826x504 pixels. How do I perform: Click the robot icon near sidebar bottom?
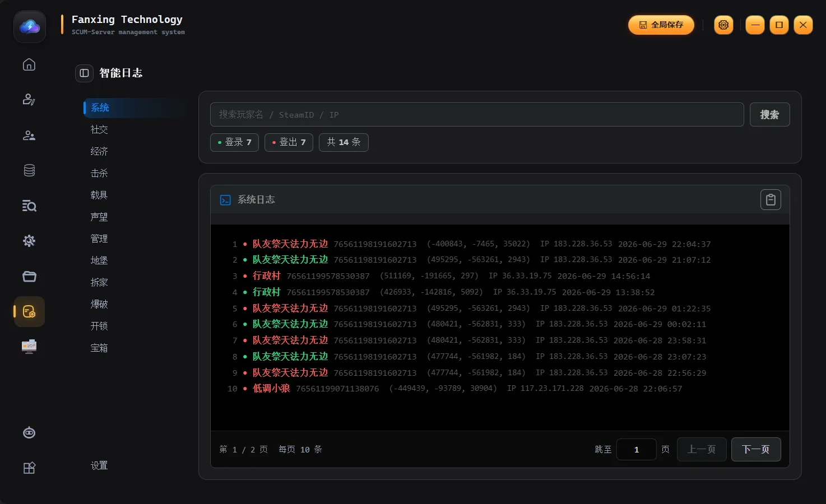pyautogui.click(x=29, y=433)
